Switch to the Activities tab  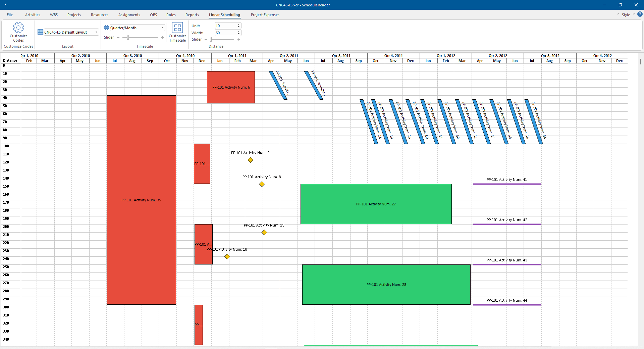tap(33, 15)
